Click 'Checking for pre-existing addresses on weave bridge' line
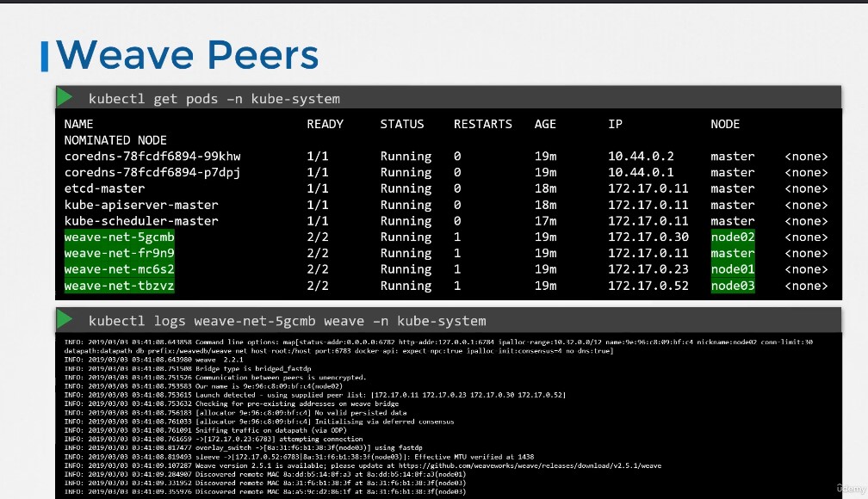Image resolution: width=868 pixels, height=499 pixels. click(x=232, y=404)
